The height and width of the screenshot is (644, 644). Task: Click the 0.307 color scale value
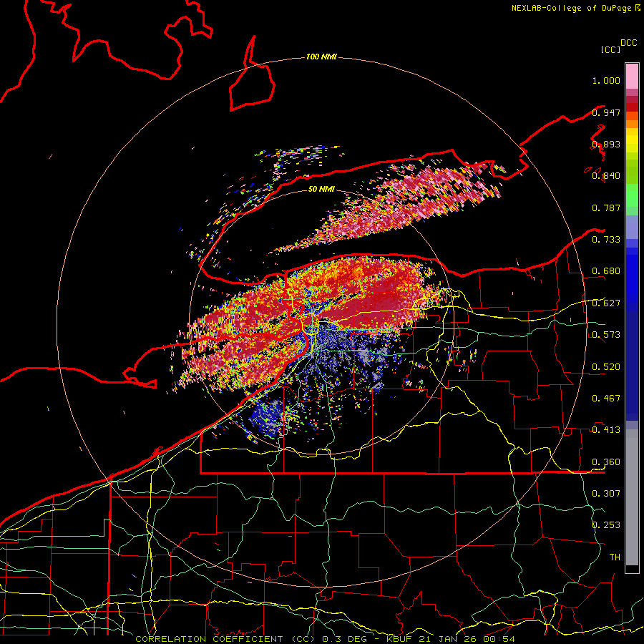pyautogui.click(x=606, y=494)
